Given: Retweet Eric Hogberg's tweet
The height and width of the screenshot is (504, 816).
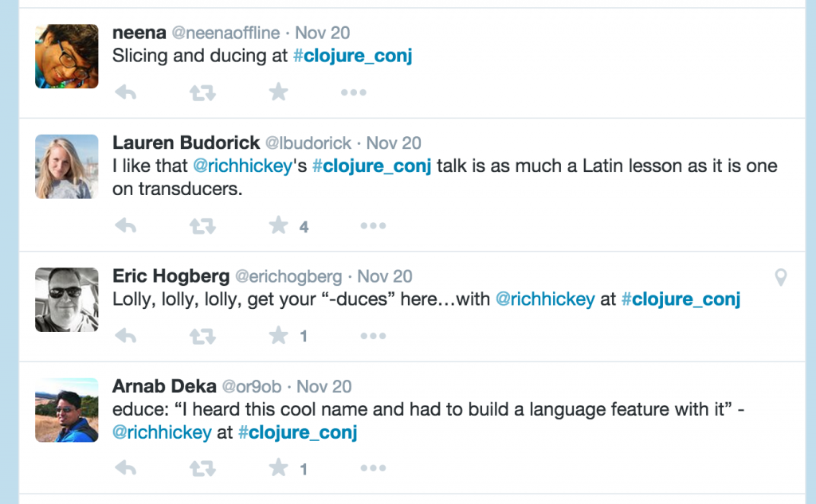Looking at the screenshot, I should tap(202, 337).
